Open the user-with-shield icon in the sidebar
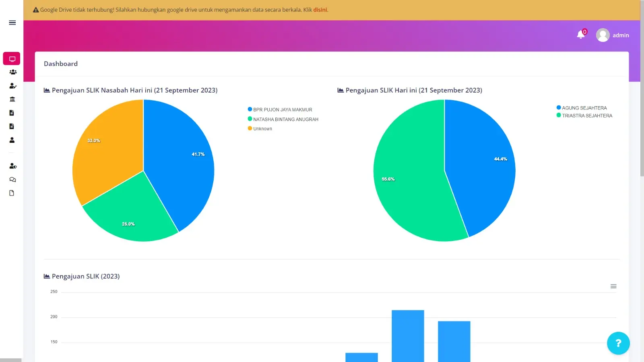The image size is (644, 362). [12, 166]
